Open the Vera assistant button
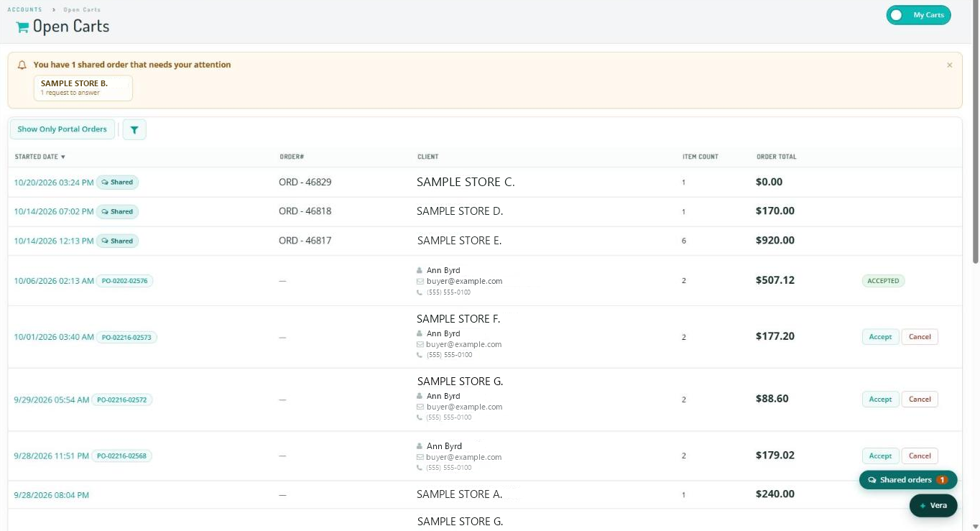The image size is (980, 531). click(933, 506)
